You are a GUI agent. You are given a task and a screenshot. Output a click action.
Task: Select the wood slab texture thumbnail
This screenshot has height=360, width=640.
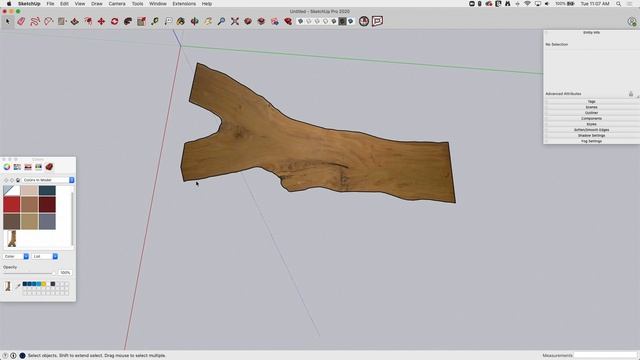tap(12, 239)
